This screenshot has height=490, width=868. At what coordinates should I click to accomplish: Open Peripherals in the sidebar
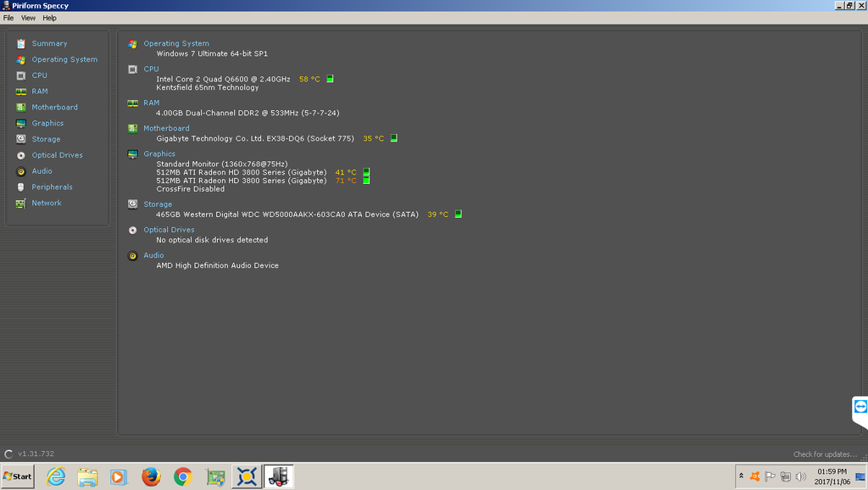click(52, 187)
